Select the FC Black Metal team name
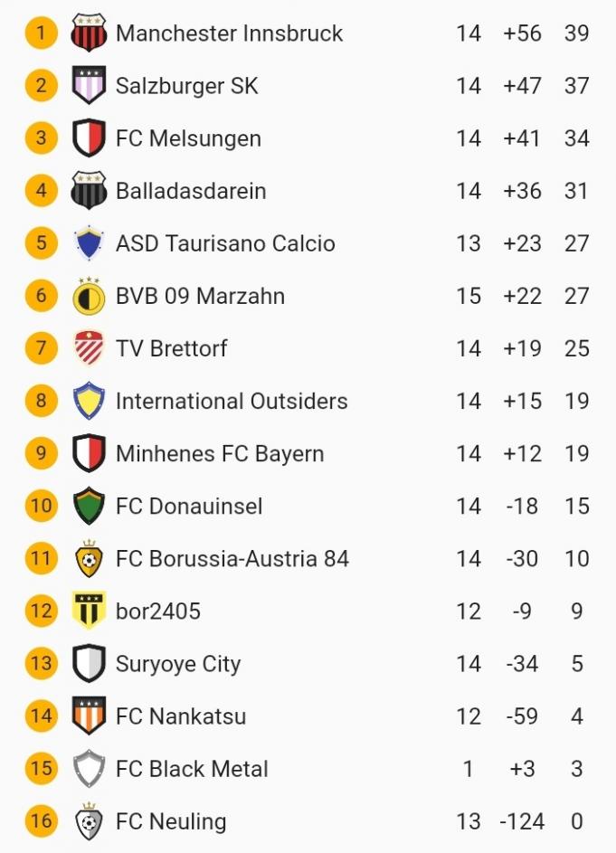The image size is (616, 853). 192,769
